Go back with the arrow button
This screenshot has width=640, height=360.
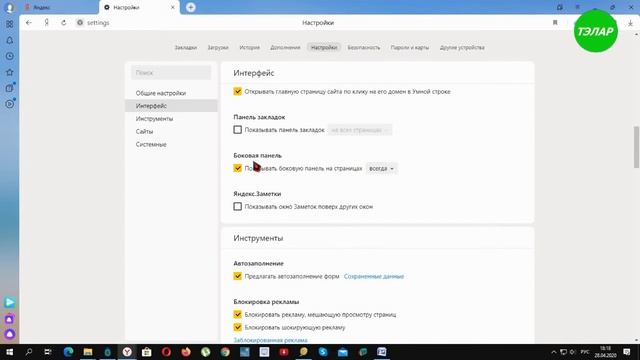click(x=29, y=23)
